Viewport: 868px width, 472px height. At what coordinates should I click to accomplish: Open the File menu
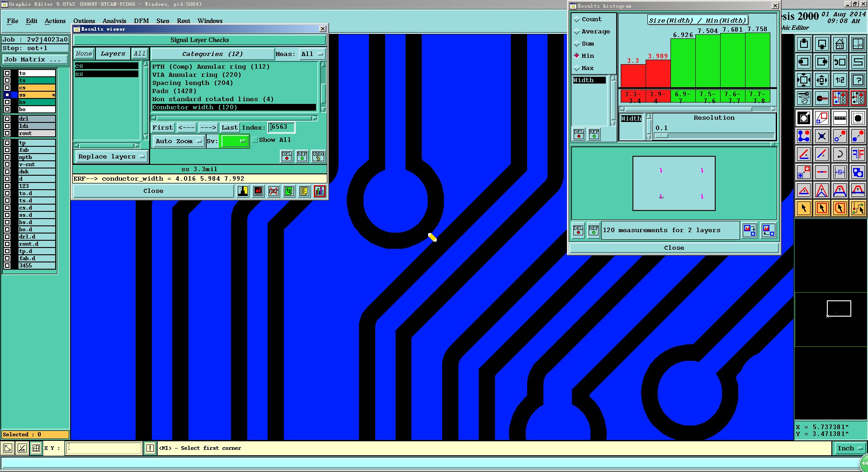(13, 21)
